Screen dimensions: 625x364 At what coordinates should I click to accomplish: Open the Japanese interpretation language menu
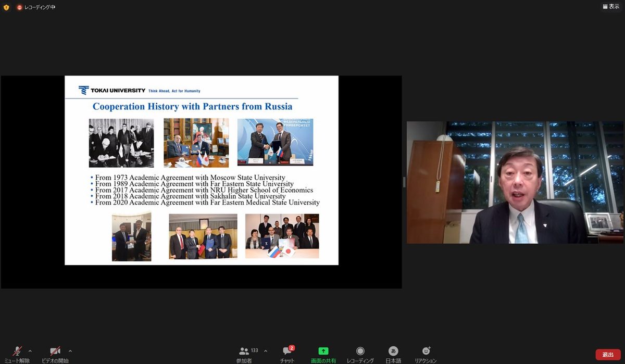click(x=394, y=354)
